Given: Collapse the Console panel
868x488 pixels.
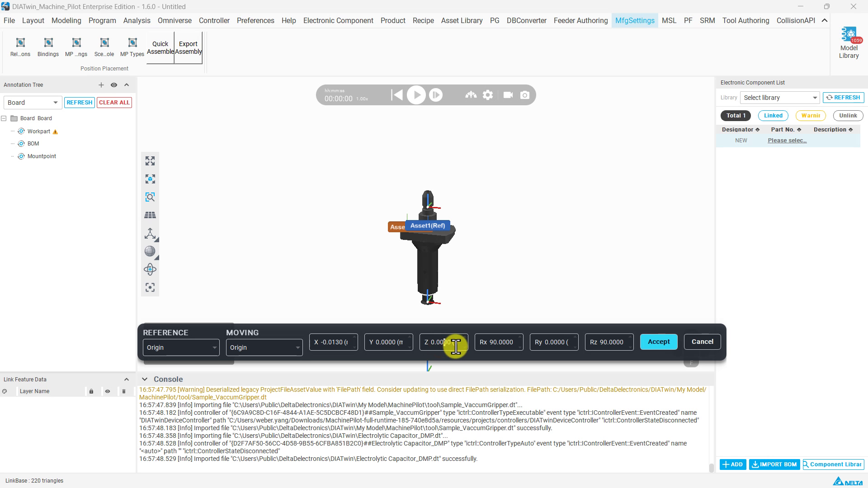Looking at the screenshot, I should (x=145, y=380).
